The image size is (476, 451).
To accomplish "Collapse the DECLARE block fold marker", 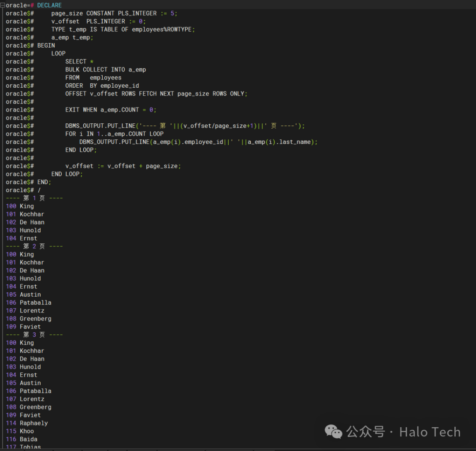I will [x=3, y=5].
